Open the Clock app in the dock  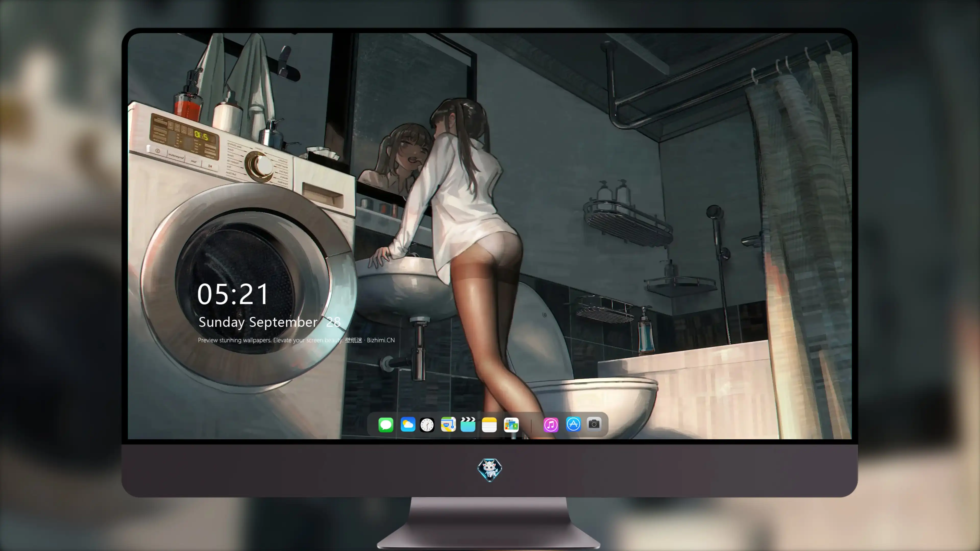(427, 424)
